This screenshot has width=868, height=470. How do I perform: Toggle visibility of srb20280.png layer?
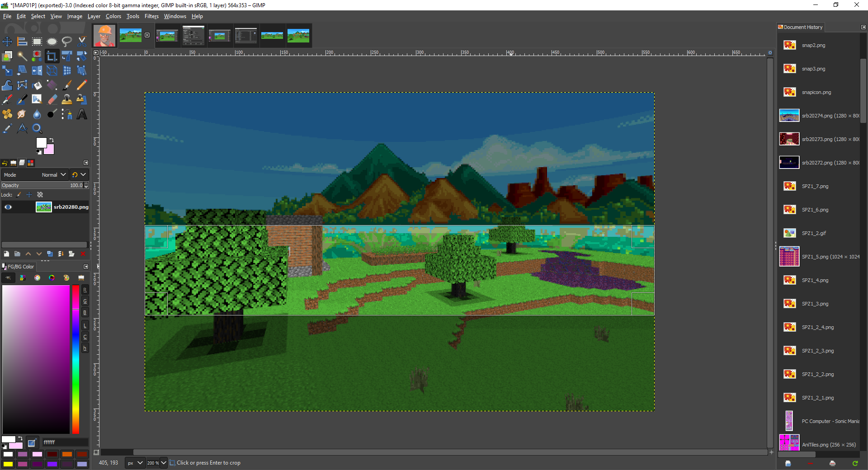coord(8,207)
